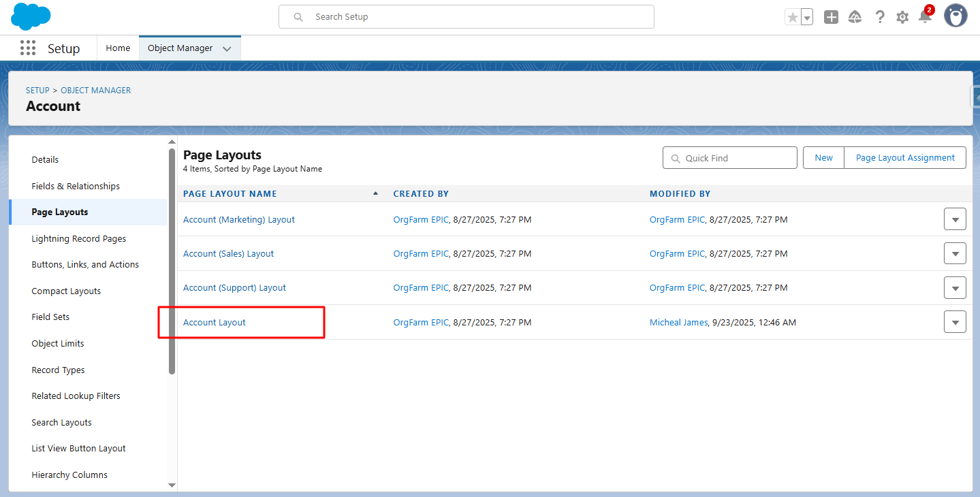This screenshot has height=497, width=980.
Task: Open OrgFarm EPIC creator of Marketing Layout
Action: point(421,220)
